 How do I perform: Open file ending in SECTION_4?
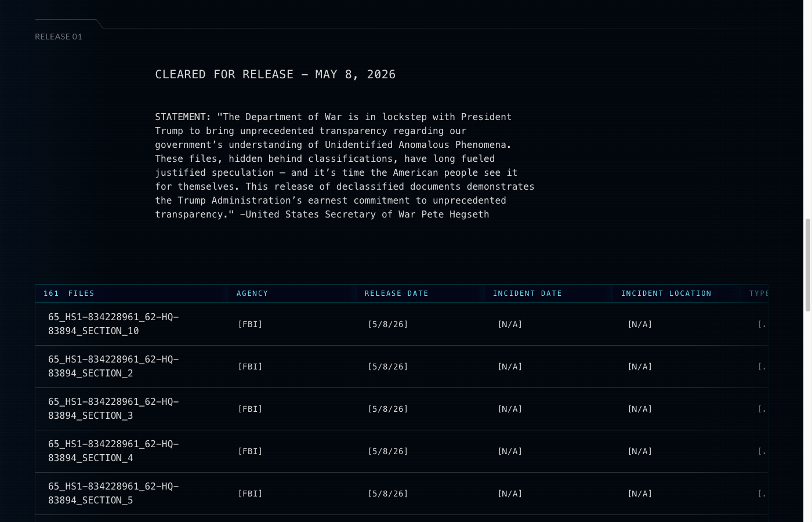point(114,451)
